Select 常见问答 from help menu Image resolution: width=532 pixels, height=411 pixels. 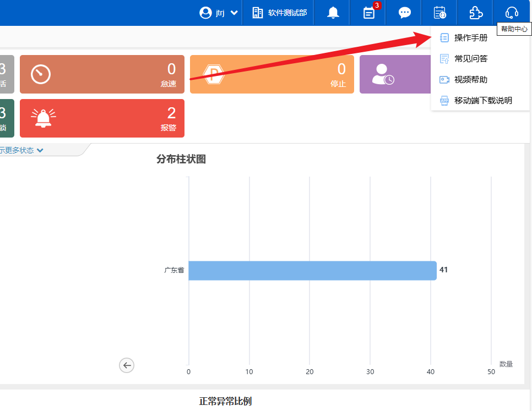470,59
